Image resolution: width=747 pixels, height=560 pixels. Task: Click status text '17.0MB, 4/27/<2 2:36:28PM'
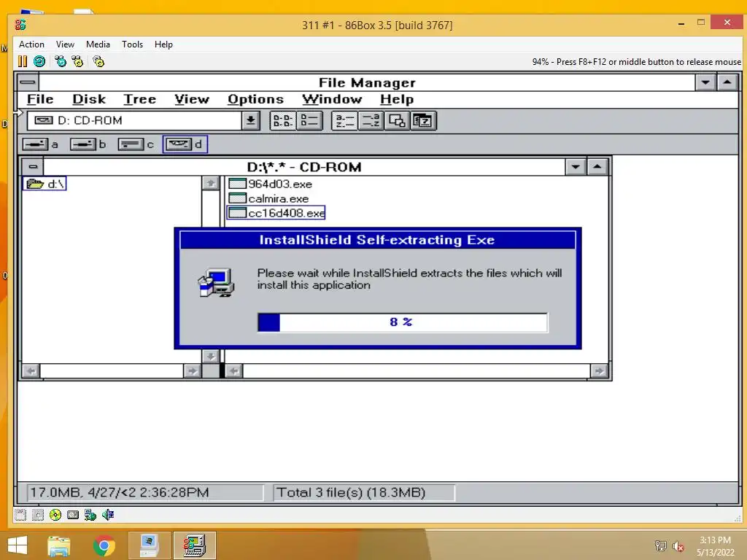pos(119,492)
